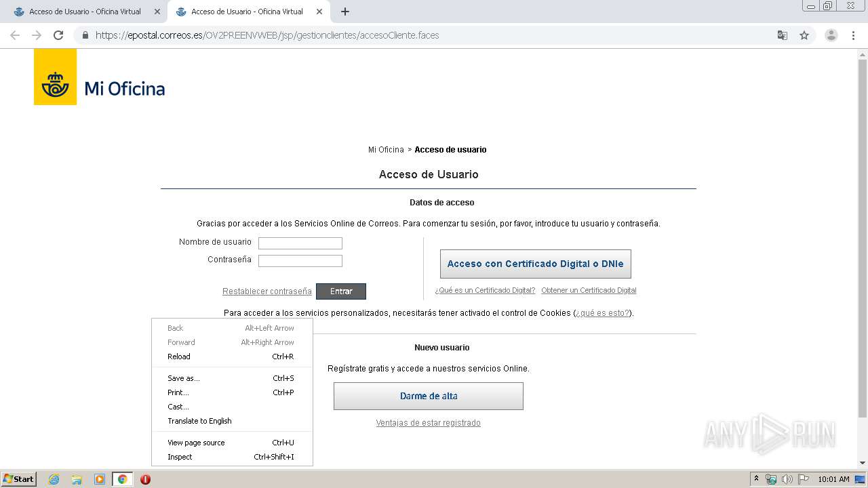868x488 pixels.
Task: Click the Windows Start button
Action: click(x=18, y=479)
